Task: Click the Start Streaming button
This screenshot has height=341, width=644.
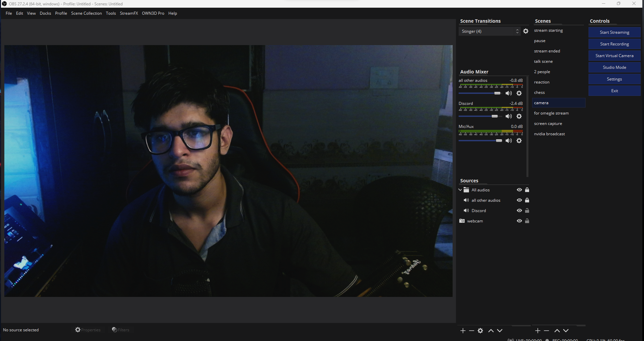Action: [x=614, y=32]
